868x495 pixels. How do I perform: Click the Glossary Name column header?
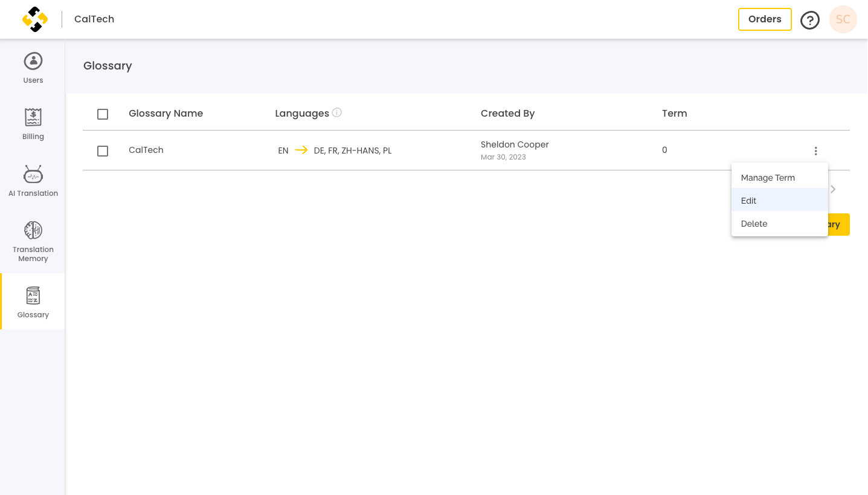click(166, 113)
